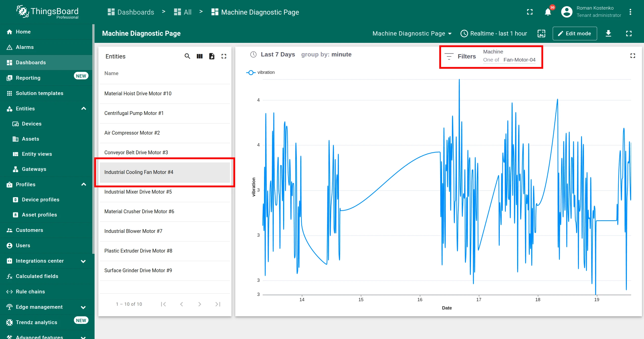
Task: Open the user options three-dot menu
Action: tap(630, 12)
